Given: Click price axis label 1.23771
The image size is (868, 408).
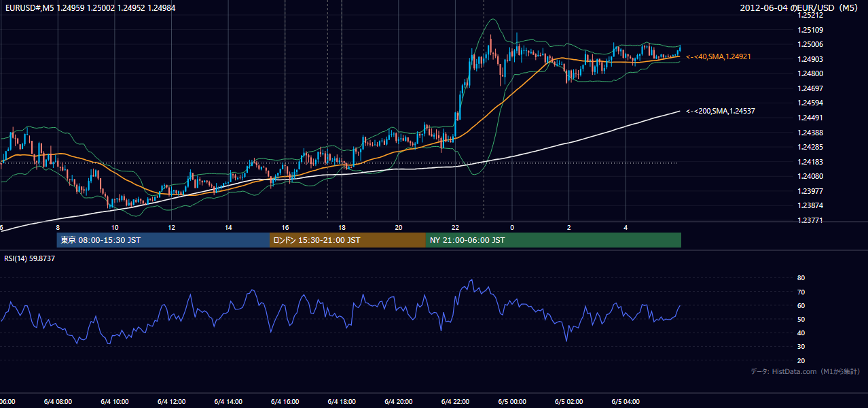Looking at the screenshot, I should pyautogui.click(x=810, y=220).
